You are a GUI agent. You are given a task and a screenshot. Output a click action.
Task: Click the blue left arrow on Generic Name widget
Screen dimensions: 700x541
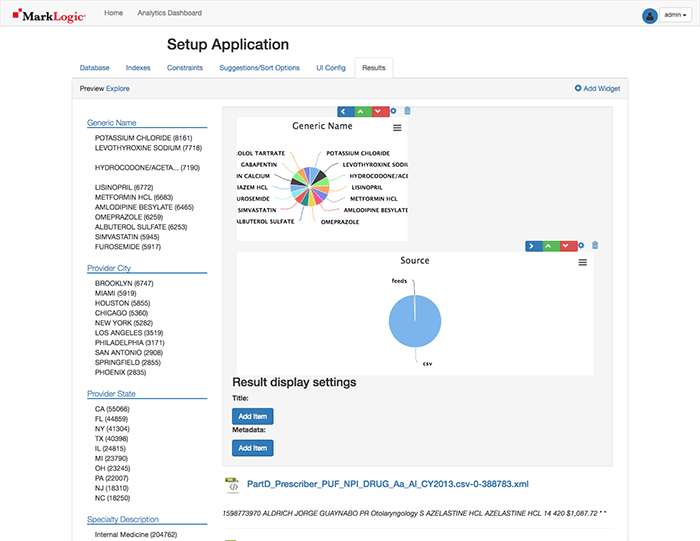click(x=345, y=111)
